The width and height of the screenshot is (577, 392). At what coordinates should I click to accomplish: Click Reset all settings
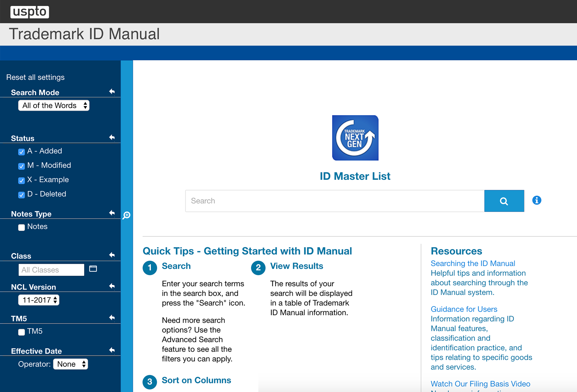[35, 77]
